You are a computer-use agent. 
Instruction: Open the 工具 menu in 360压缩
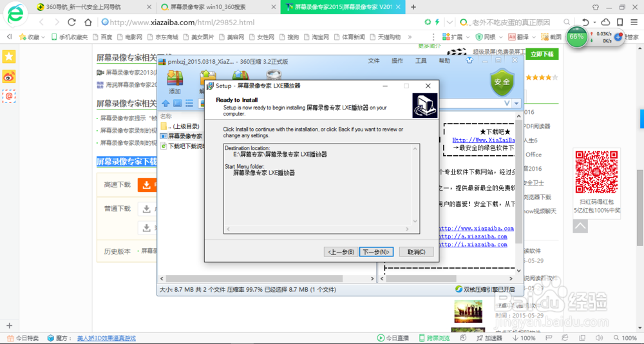[x=421, y=61]
